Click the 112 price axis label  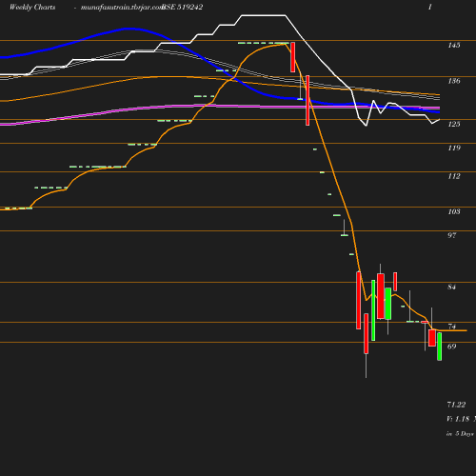pos(454,176)
